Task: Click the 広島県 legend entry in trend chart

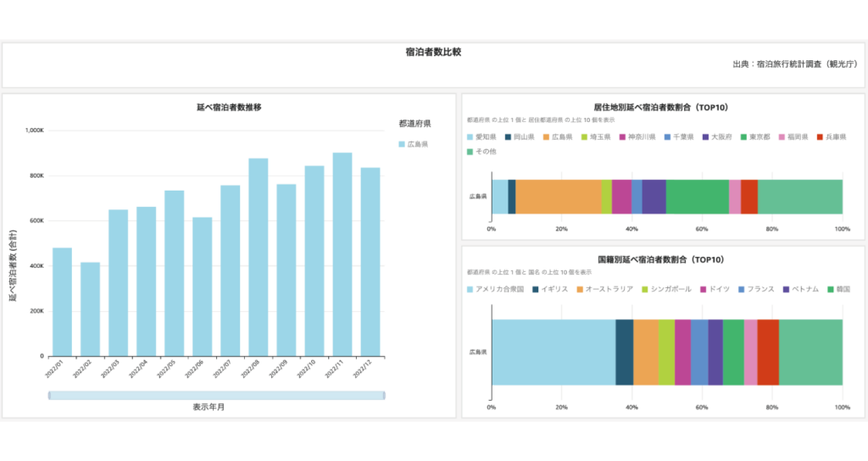Action: click(x=417, y=145)
